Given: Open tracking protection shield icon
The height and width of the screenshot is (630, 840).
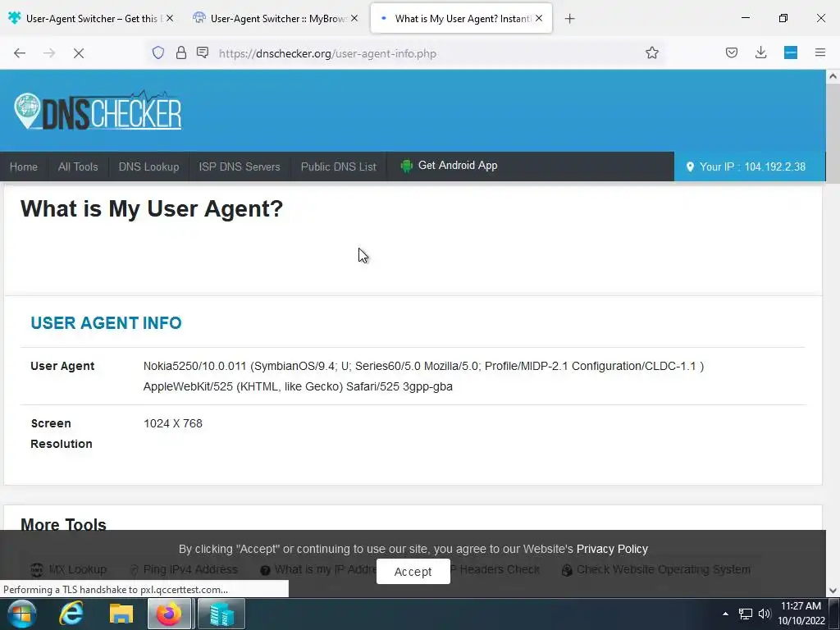Looking at the screenshot, I should tap(158, 52).
